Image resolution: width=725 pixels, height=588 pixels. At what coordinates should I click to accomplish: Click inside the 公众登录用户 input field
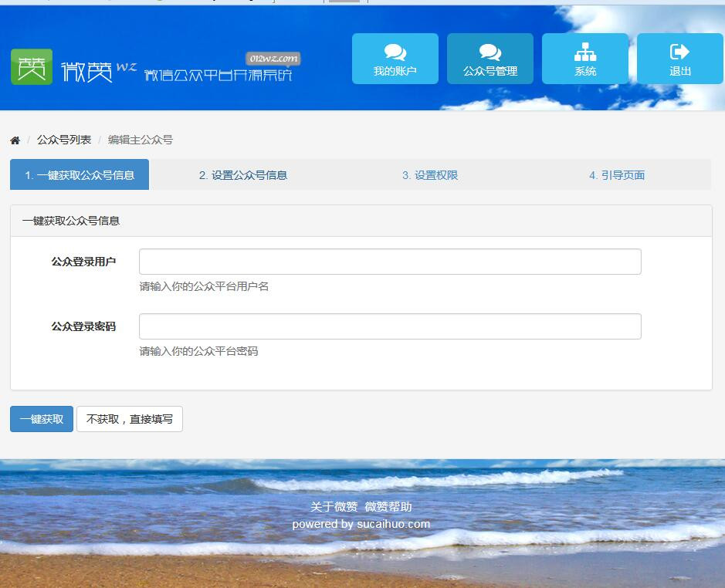pyautogui.click(x=388, y=261)
